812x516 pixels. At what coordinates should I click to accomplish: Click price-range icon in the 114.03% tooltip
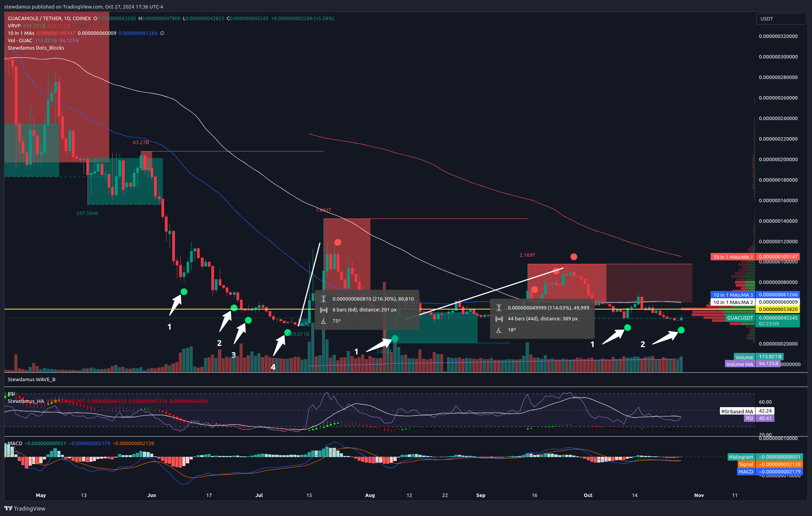[499, 308]
